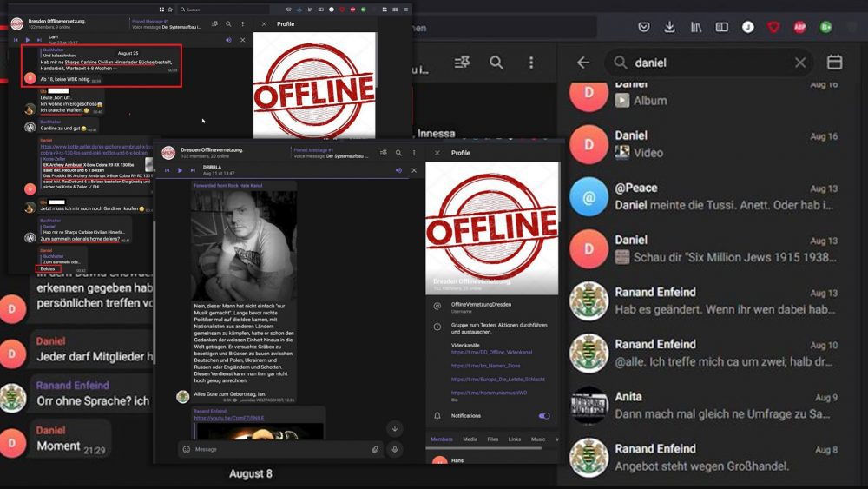868x489 pixels.
Task: Open the Im_Namen_Zions link
Action: 485,366
